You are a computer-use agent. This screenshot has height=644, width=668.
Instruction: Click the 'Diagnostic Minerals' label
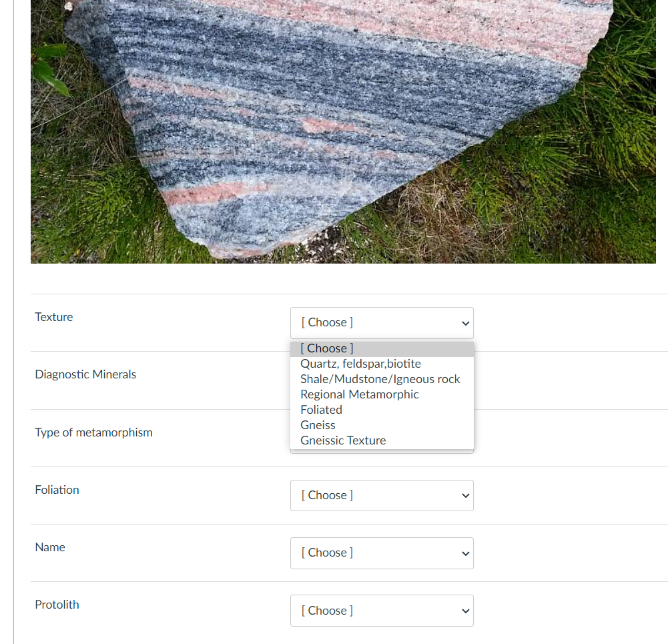tap(85, 375)
